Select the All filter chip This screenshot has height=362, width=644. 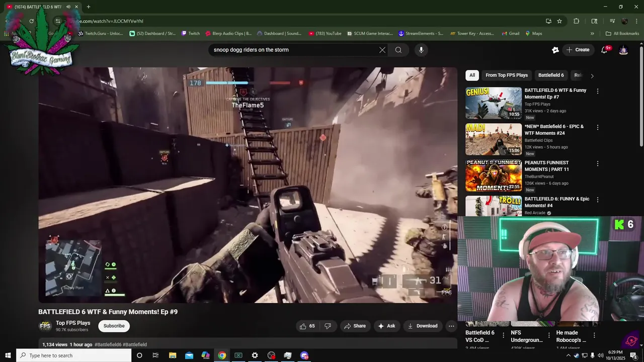[x=472, y=75]
